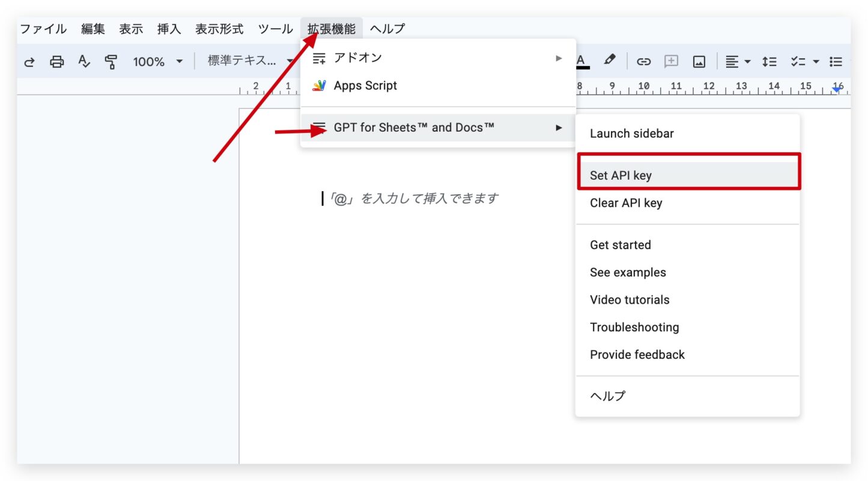Open the 編集 menu
Screen dimensions: 868x481
pos(93,29)
